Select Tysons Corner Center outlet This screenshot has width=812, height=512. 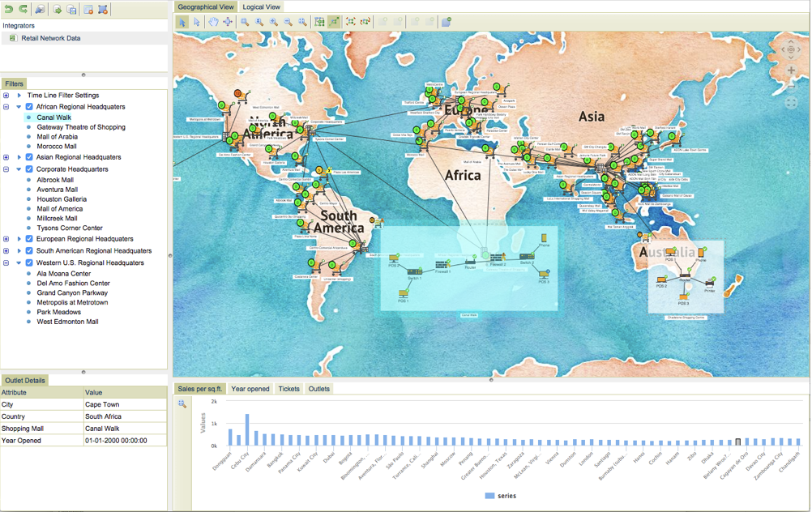pos(70,228)
